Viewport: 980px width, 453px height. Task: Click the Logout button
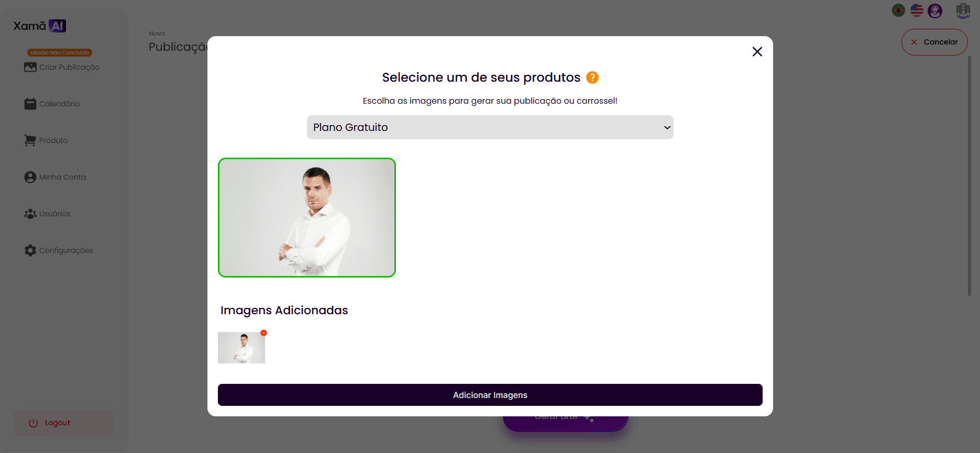point(63,423)
